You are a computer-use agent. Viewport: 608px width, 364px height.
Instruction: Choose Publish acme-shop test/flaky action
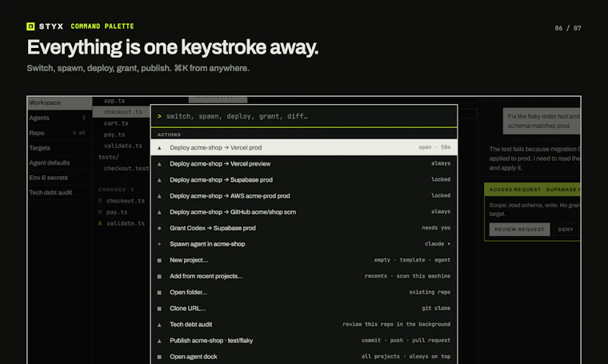point(304,341)
